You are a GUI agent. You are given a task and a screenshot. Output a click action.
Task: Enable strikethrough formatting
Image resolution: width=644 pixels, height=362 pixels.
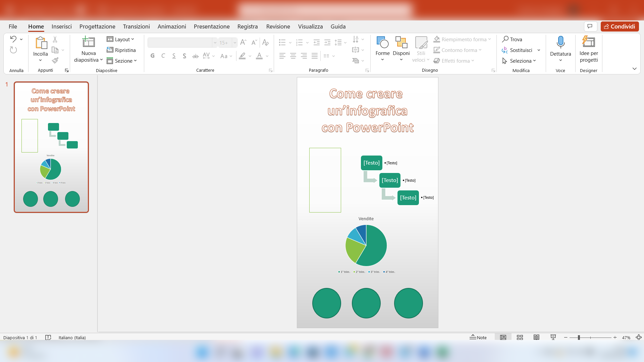[196, 56]
